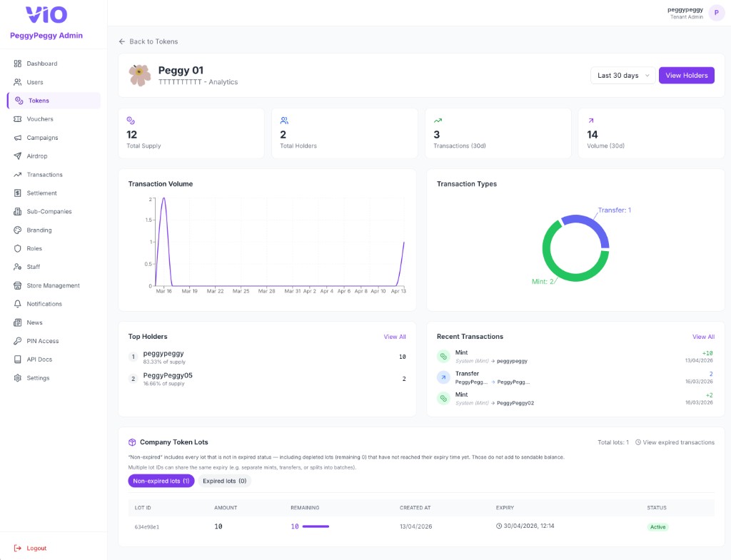Viewport: 731px width, 560px height.
Task: Open Airdrop paper-plane icon
Action: point(18,156)
